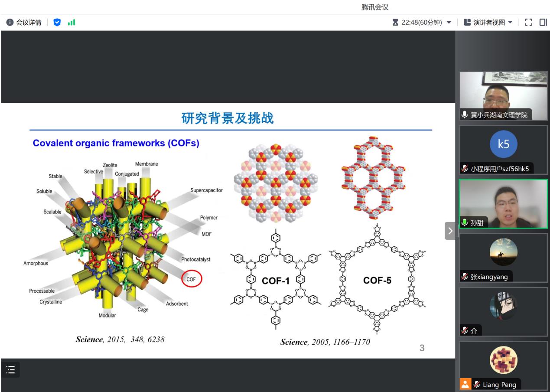The height and width of the screenshot is (392, 550).
Task: Click the 会议详情 text button
Action: coord(29,23)
